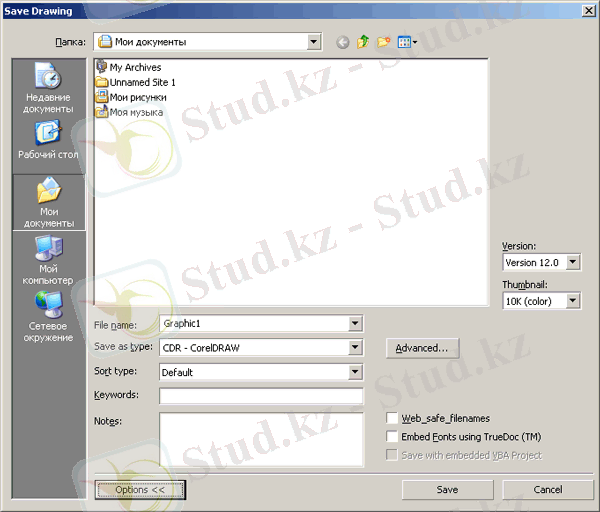
Task: Expand the File name dropdown arrow
Action: pyautogui.click(x=355, y=324)
